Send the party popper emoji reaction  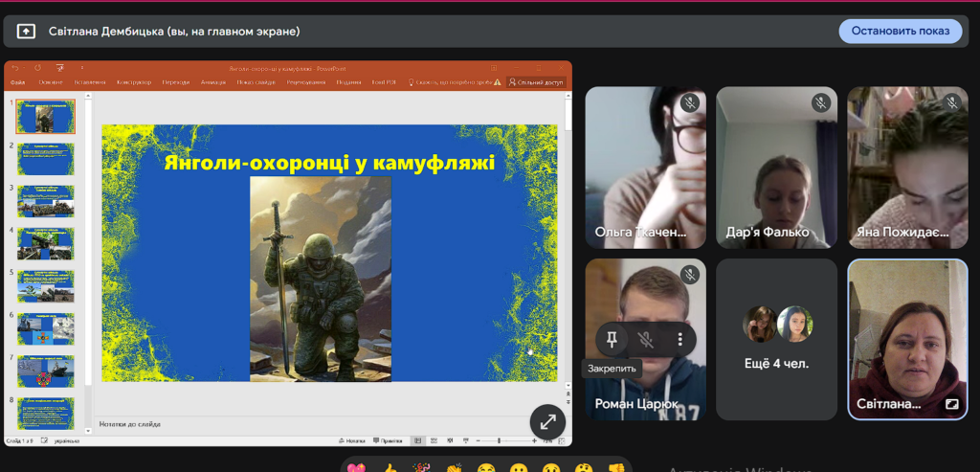(422, 469)
